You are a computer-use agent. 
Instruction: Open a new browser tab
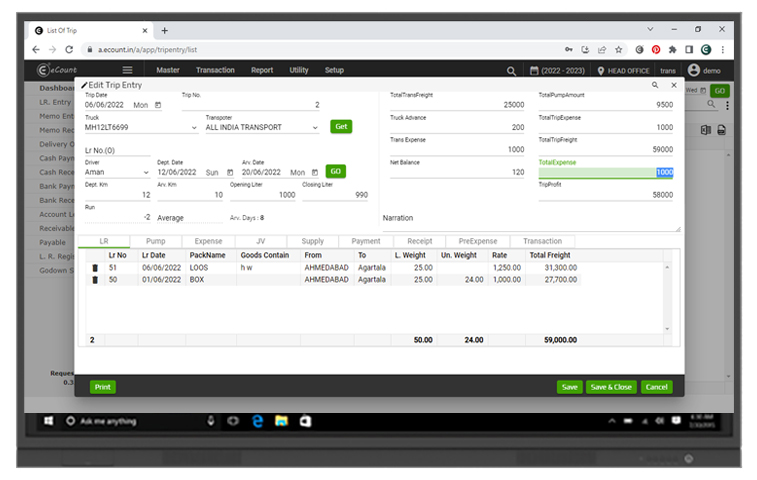pos(165,30)
